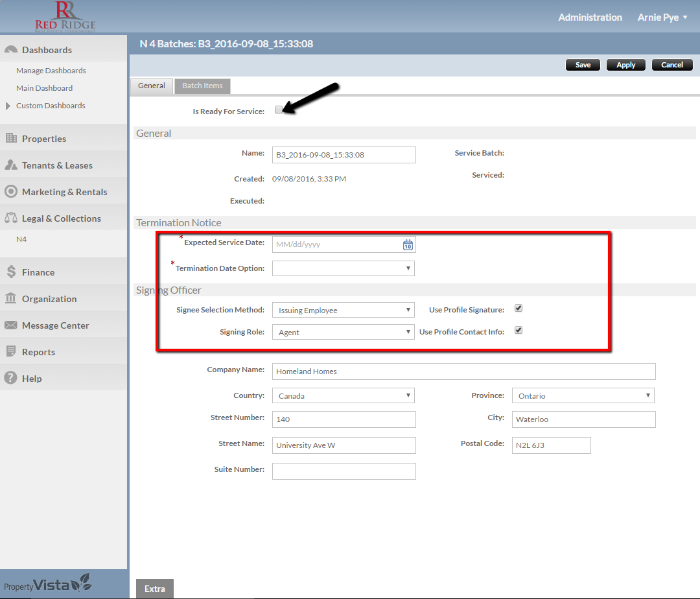Click the Save button
Image resolution: width=700 pixels, height=599 pixels.
(x=583, y=65)
